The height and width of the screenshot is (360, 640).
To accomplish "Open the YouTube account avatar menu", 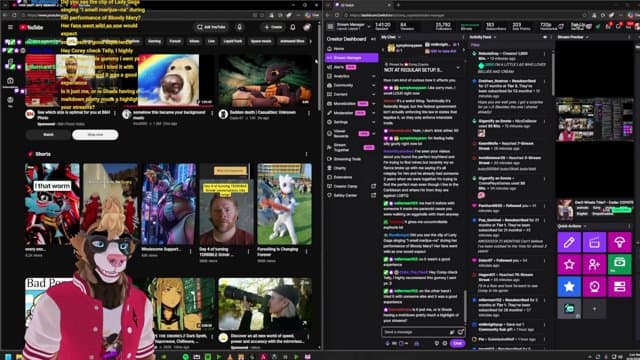I will [307, 27].
